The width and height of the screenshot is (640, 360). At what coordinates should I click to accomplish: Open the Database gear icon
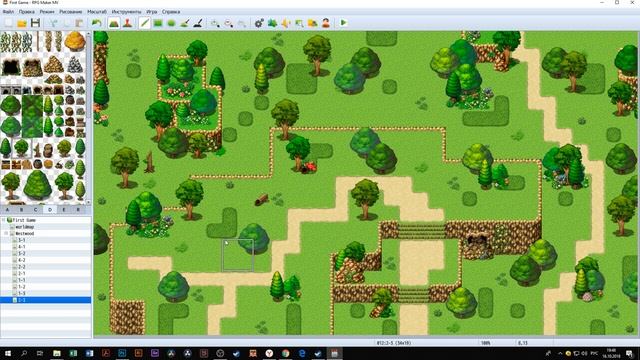pos(259,23)
